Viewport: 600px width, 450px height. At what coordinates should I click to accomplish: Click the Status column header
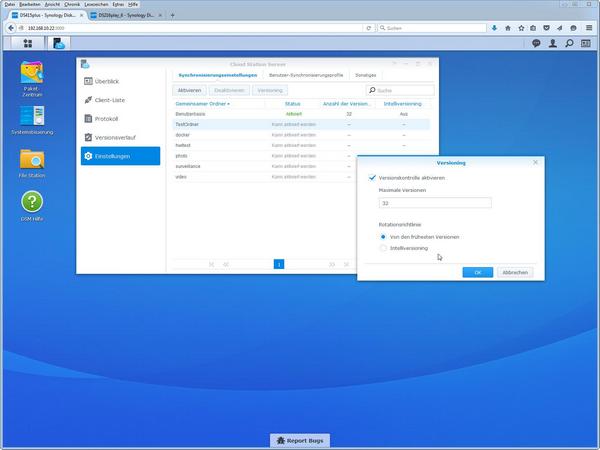[292, 104]
